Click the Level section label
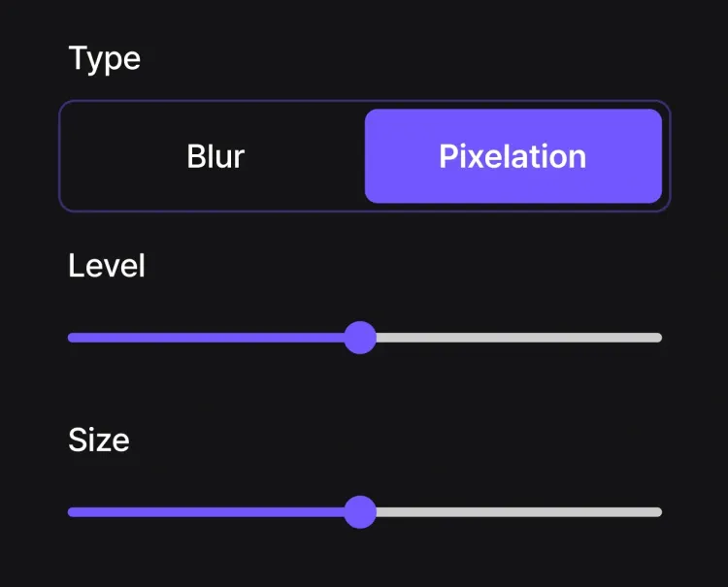The height and width of the screenshot is (587, 728). coord(107,266)
